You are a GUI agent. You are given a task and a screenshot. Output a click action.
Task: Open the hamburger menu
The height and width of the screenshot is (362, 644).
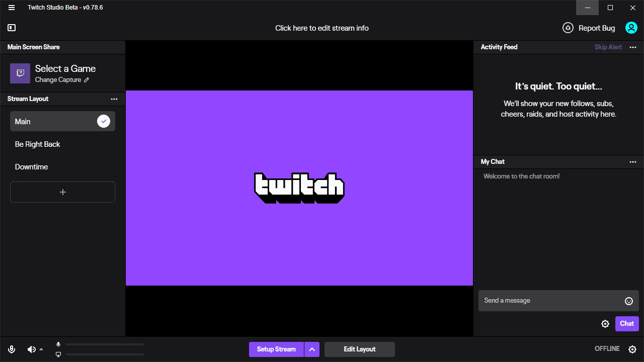(x=11, y=8)
